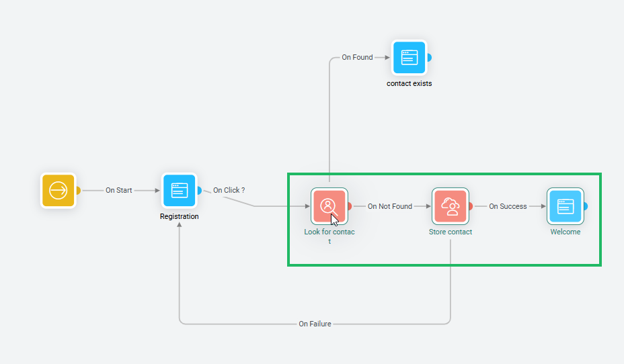Click red output port on Look for contact

point(349,206)
